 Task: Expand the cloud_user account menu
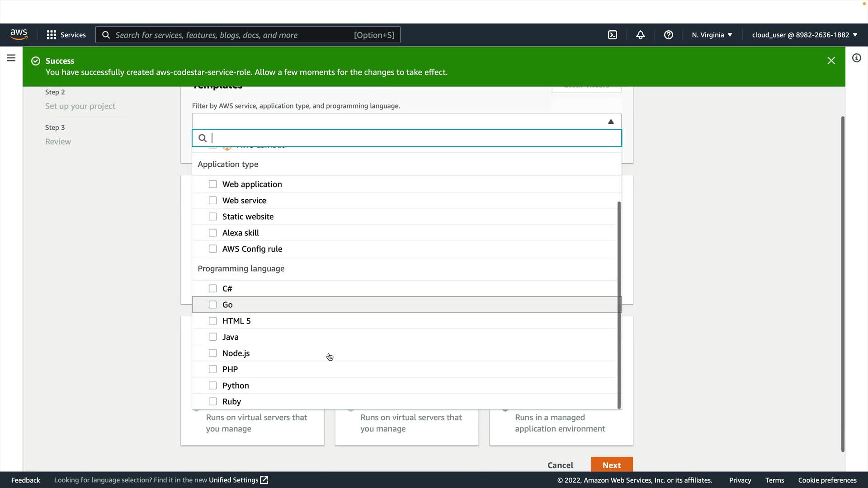click(804, 35)
